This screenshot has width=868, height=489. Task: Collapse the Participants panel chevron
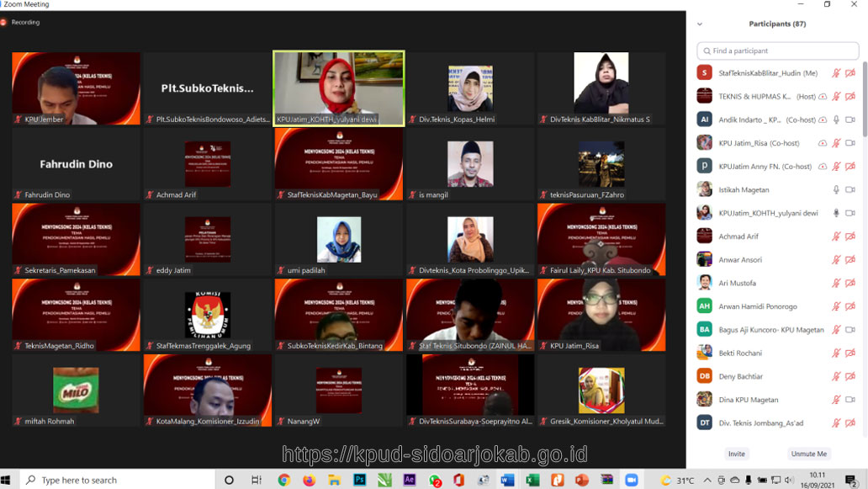[699, 24]
